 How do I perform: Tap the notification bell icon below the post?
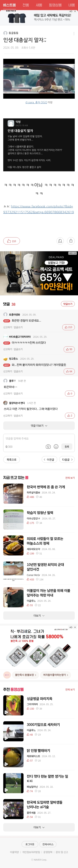(60, 240)
